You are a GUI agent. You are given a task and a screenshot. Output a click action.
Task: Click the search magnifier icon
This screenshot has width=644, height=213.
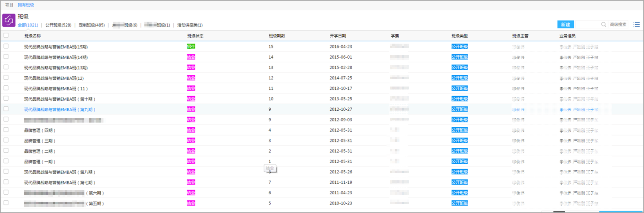point(603,25)
